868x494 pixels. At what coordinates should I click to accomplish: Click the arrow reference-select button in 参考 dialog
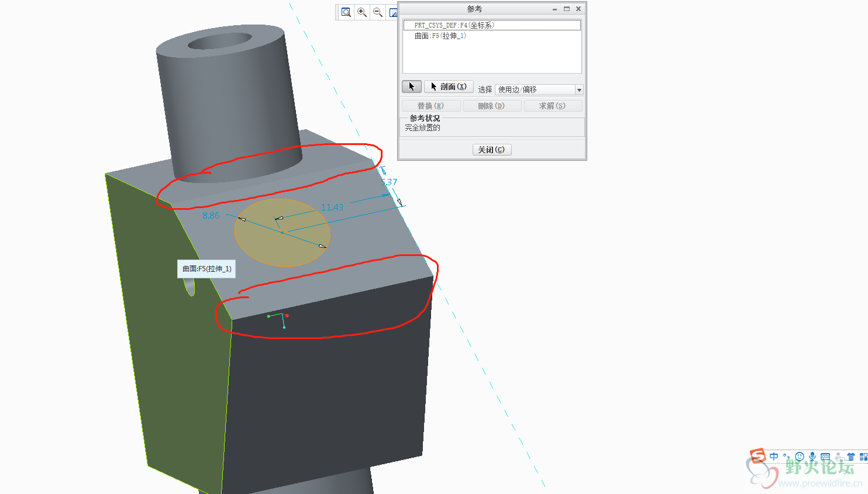[x=411, y=87]
